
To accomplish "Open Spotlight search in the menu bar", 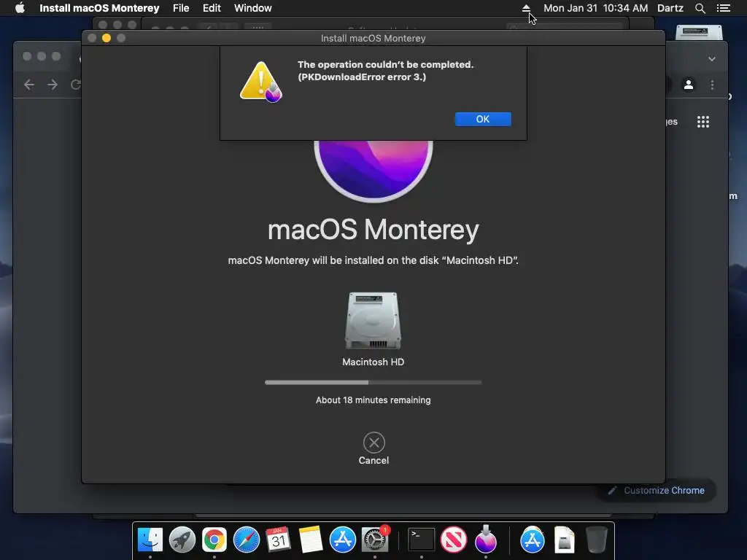I will click(x=700, y=8).
